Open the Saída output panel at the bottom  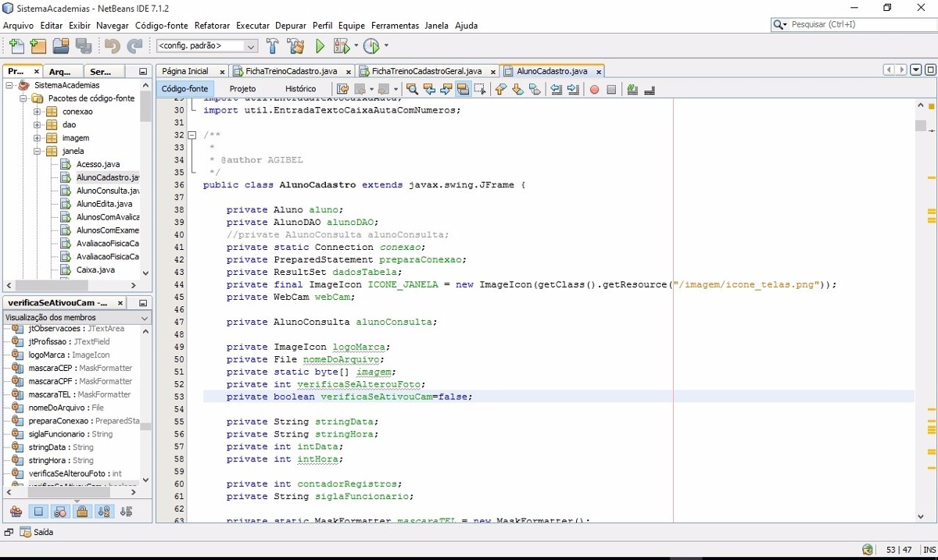36,532
